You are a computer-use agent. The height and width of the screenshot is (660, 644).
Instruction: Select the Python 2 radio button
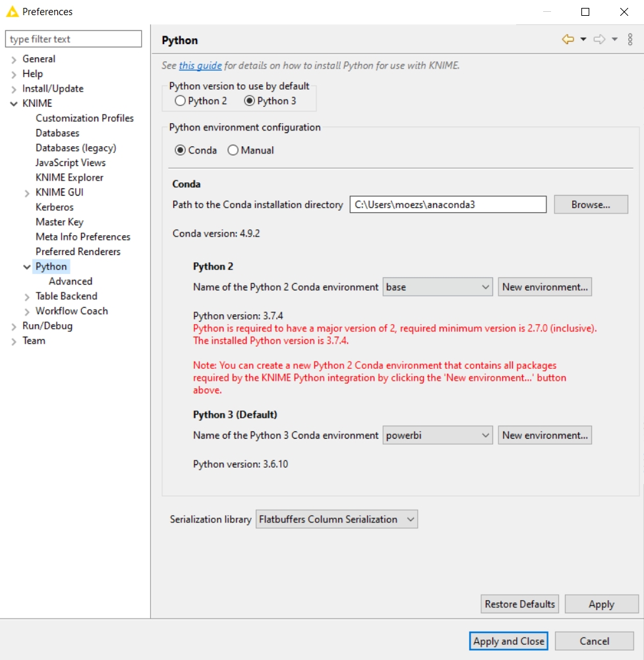pyautogui.click(x=180, y=101)
